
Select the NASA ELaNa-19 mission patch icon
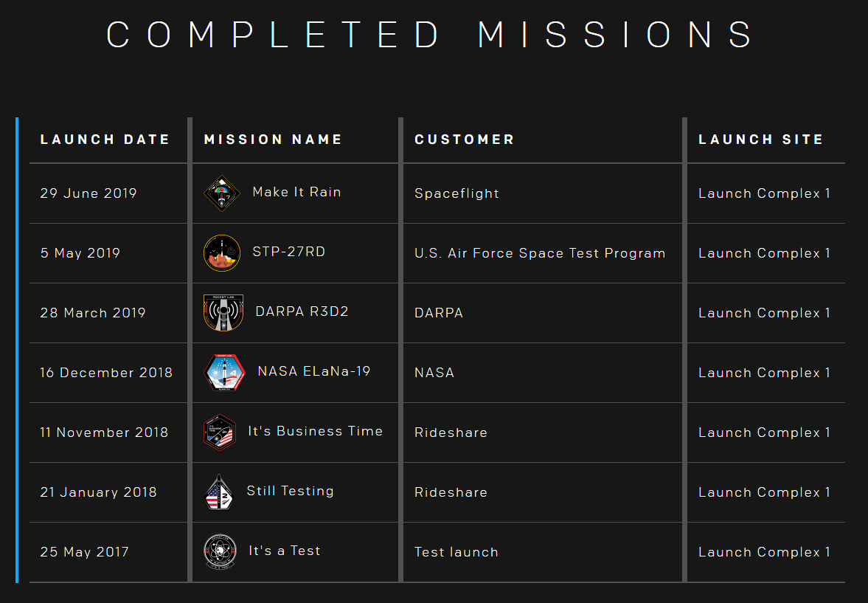tap(224, 373)
